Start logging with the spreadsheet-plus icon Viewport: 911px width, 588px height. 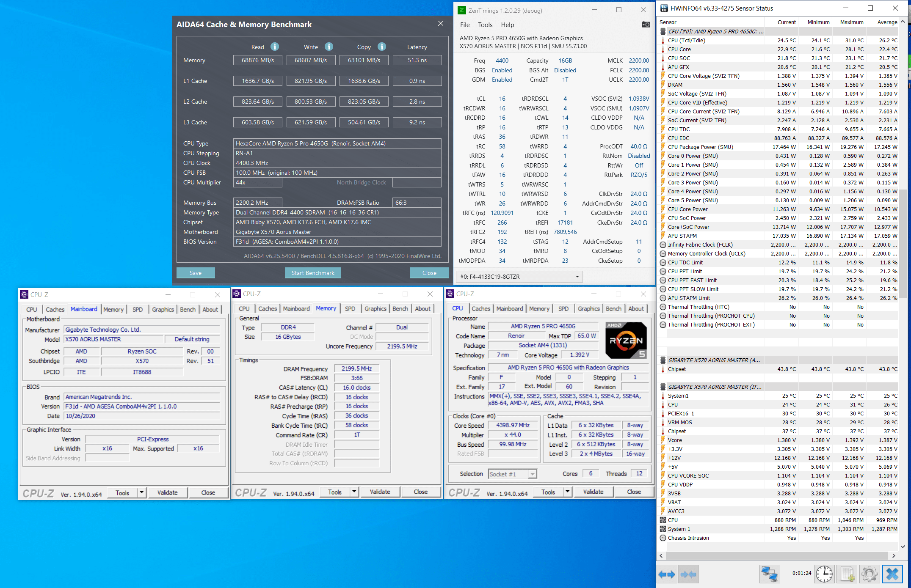point(848,574)
